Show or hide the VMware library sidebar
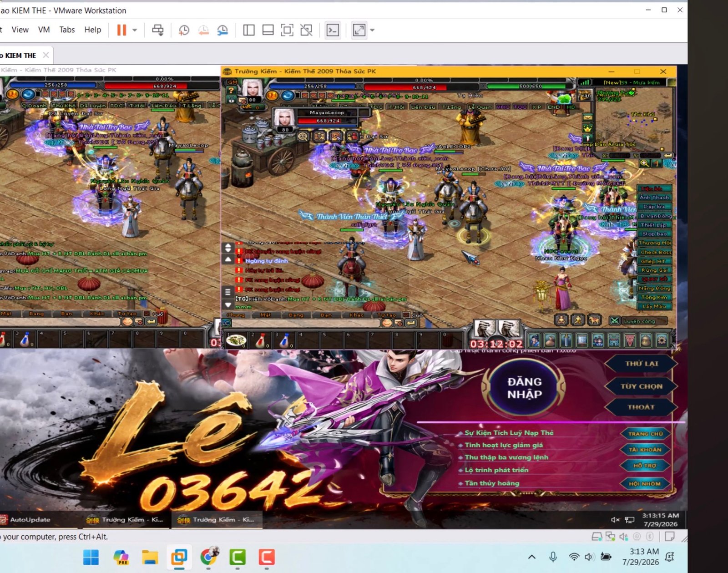 pyautogui.click(x=249, y=30)
